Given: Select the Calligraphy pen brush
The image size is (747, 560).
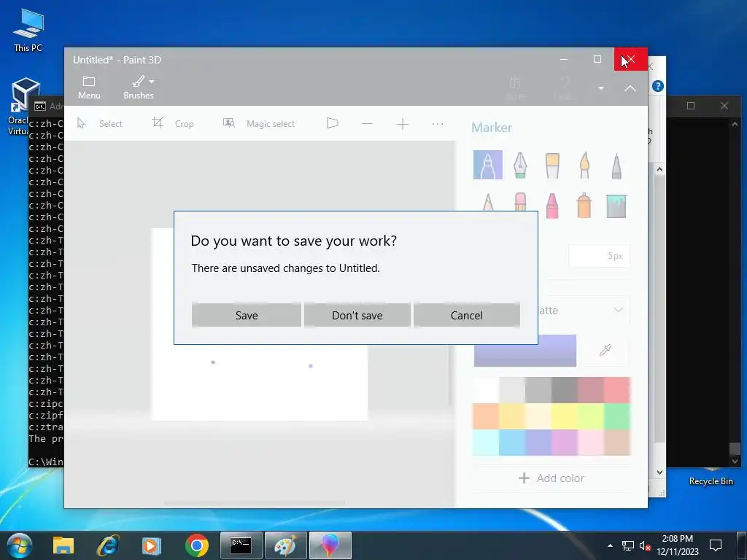Looking at the screenshot, I should pos(519,165).
